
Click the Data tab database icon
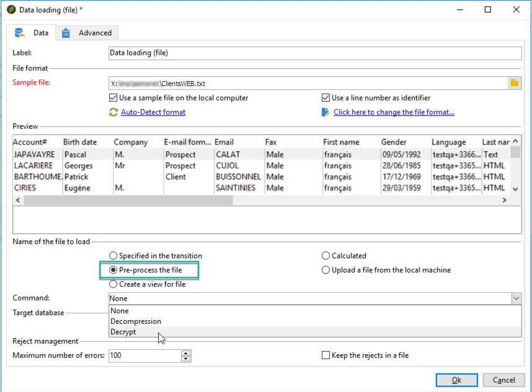coord(20,33)
